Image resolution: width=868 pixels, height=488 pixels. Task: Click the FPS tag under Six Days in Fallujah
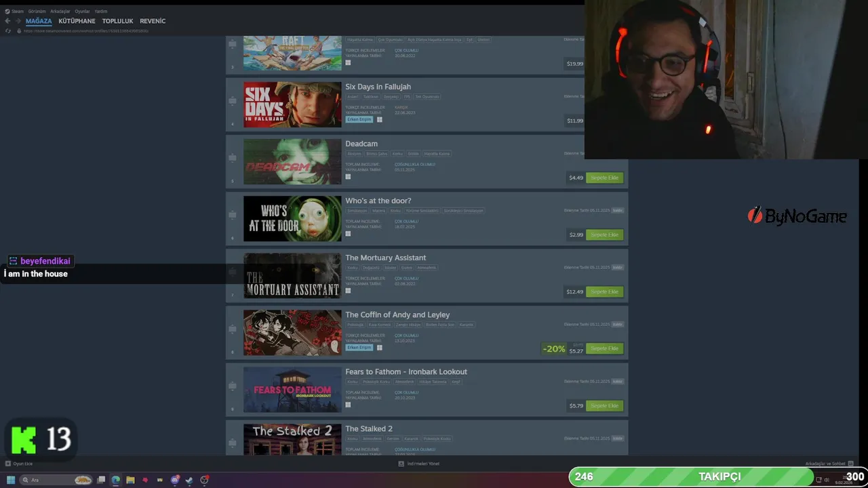click(407, 97)
